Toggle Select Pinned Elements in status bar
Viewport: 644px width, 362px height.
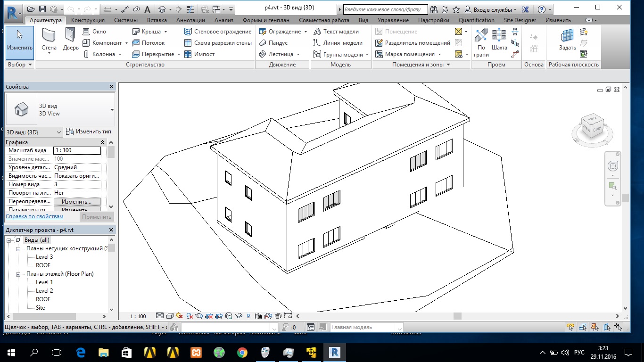pos(594,327)
